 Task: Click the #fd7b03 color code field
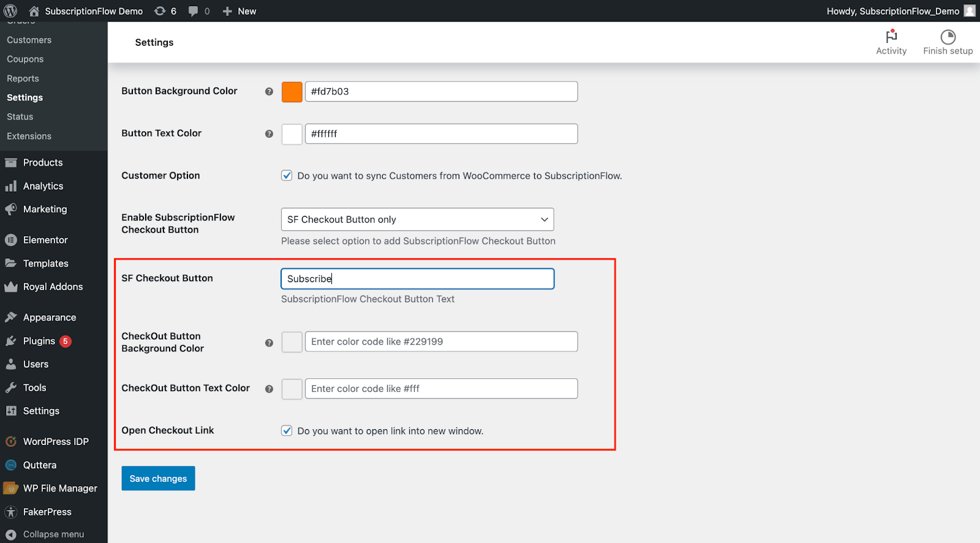coord(442,91)
